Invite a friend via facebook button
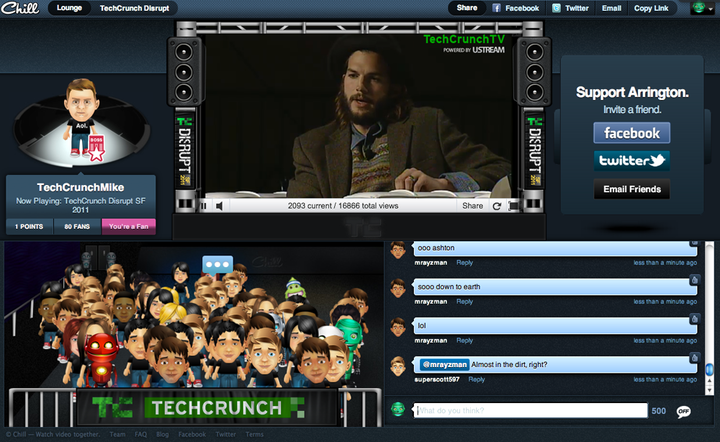The height and width of the screenshot is (442, 720). point(631,133)
